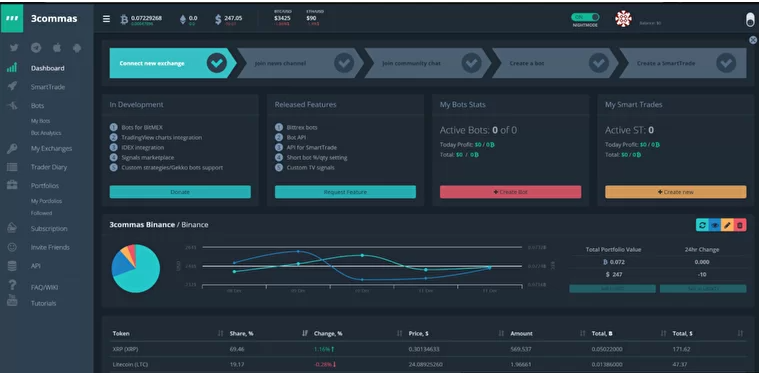This screenshot has height=373, width=759.
Task: Open Invite Friends in the sidebar
Action: (x=50, y=247)
